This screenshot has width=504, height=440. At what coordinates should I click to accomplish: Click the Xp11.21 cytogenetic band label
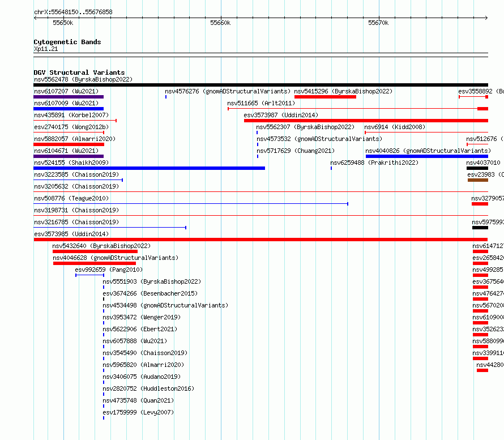tap(46, 49)
